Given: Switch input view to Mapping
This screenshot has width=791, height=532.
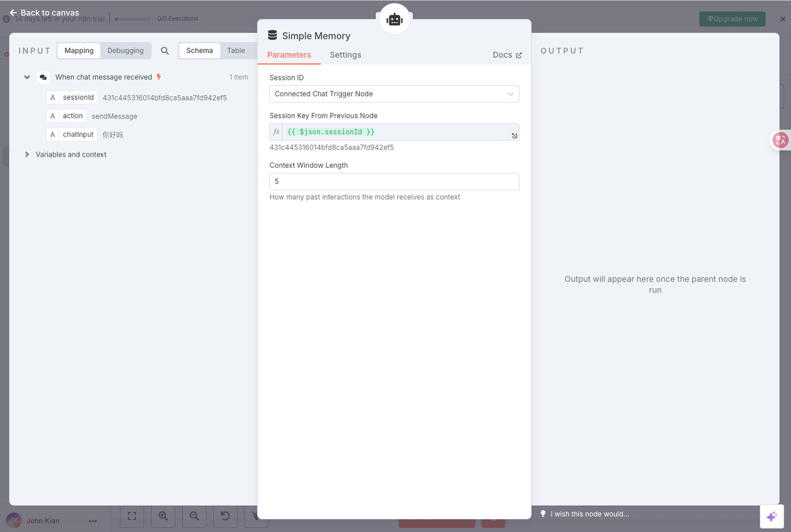Looking at the screenshot, I should point(79,51).
